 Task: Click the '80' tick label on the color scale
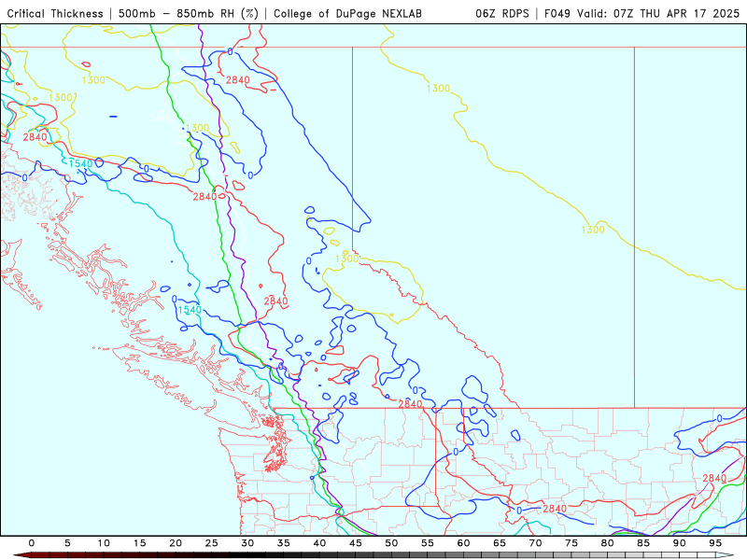click(x=608, y=543)
